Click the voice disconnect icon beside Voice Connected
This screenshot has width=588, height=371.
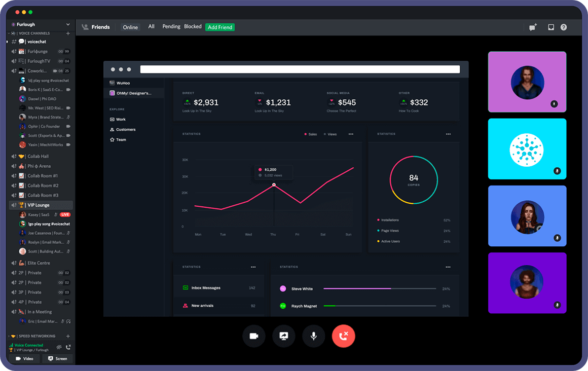[x=68, y=347]
